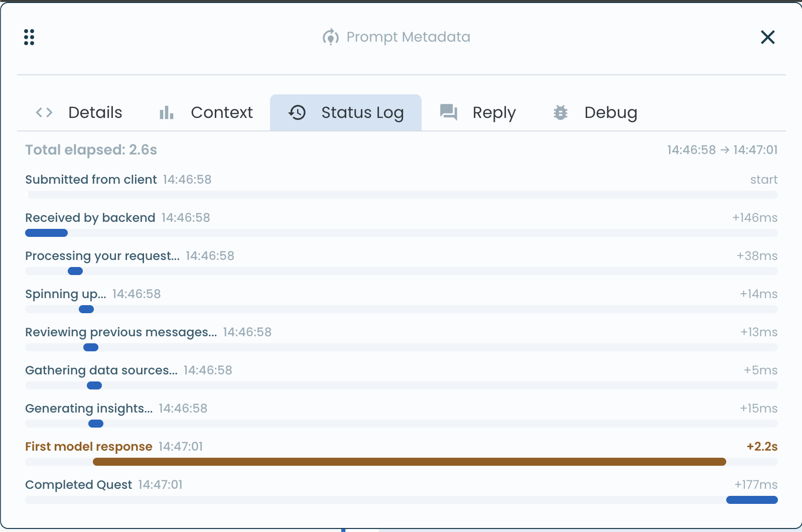
Task: Click the blue Spinning up bar
Action: pos(86,309)
